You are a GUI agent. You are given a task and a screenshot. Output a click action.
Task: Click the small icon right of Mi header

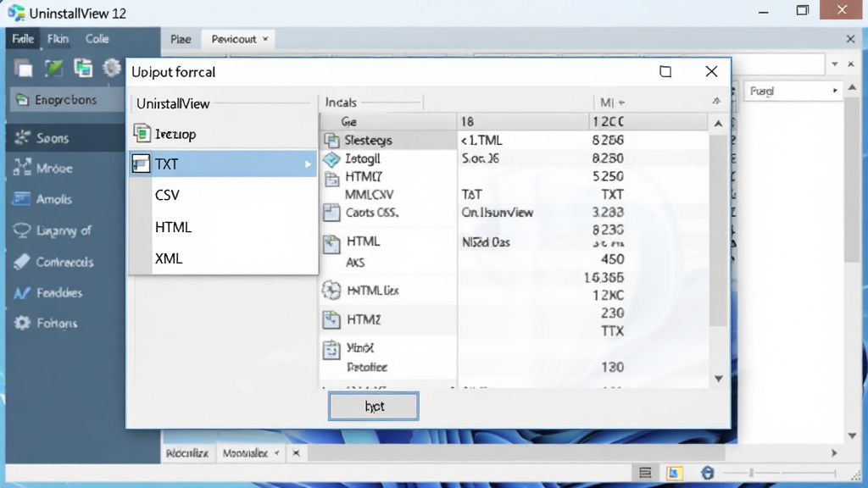(x=716, y=102)
